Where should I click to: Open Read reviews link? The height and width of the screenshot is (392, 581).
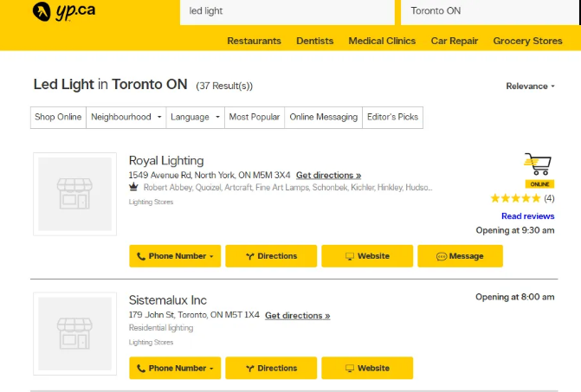527,216
